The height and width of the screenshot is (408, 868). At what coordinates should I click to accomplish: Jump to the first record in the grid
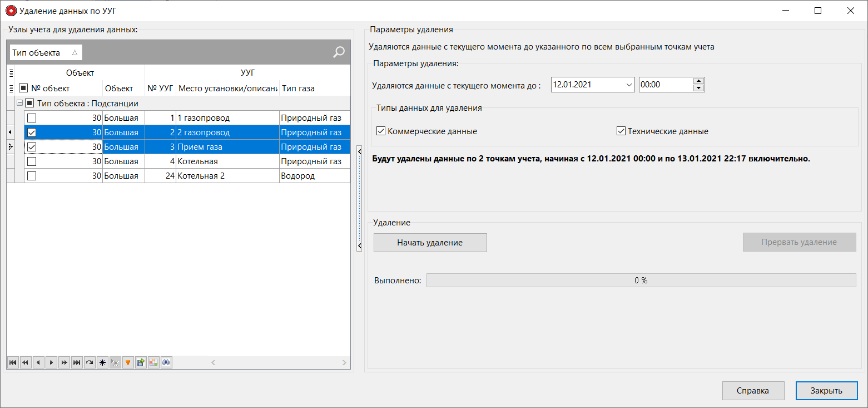pyautogui.click(x=12, y=362)
